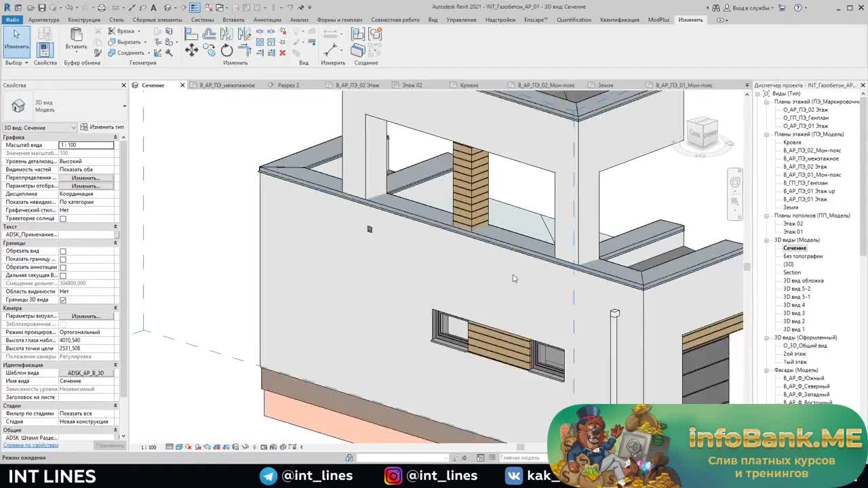Select the Move tool in Изменить panel

pyautogui.click(x=192, y=50)
